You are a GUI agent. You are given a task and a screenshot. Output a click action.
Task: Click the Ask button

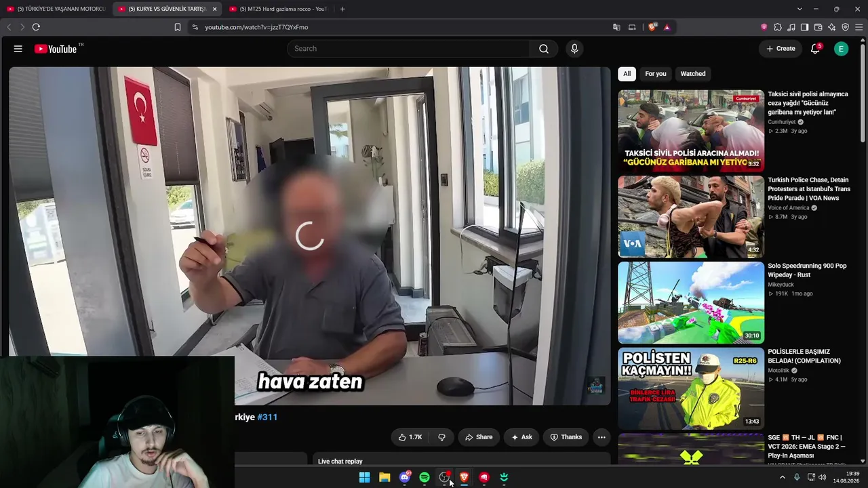tap(521, 437)
